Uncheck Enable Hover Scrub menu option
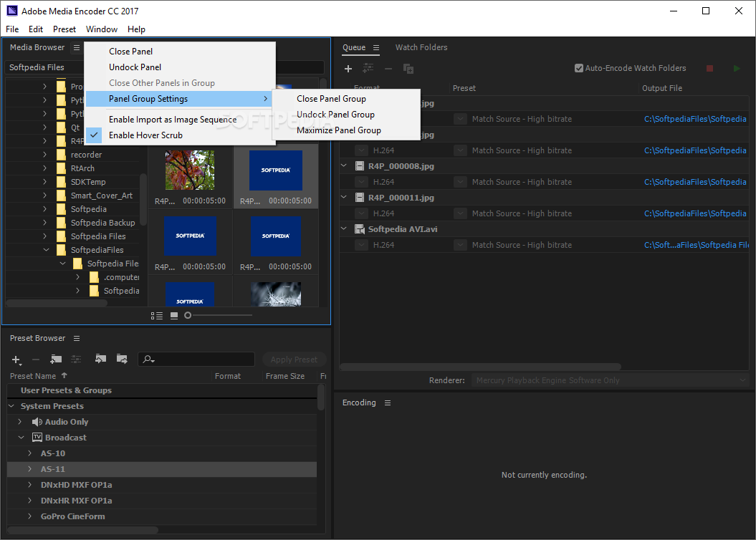This screenshot has height=540, width=756. (181, 135)
